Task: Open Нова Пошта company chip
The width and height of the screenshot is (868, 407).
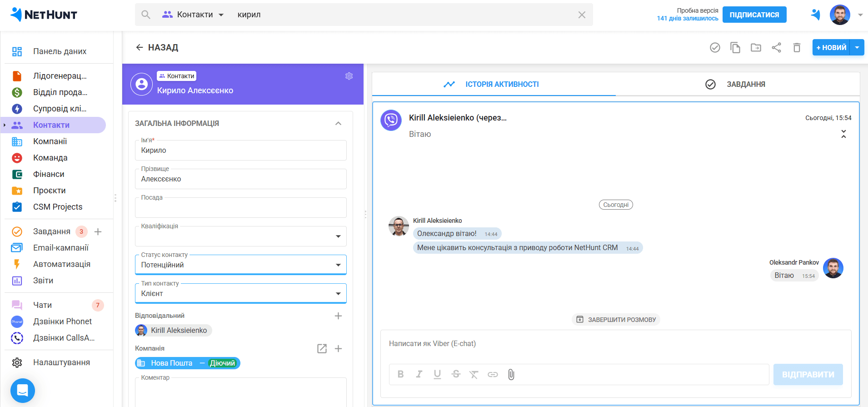Action: pos(187,363)
